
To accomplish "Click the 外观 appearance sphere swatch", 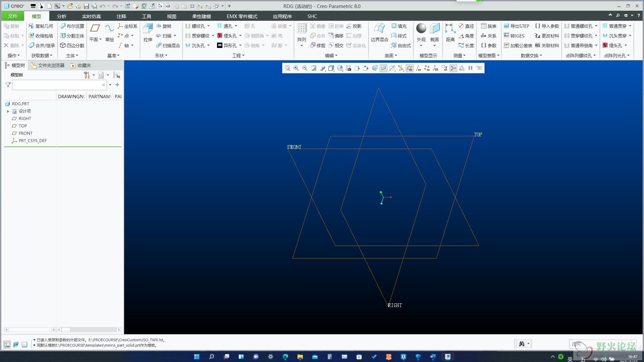I will click(421, 28).
